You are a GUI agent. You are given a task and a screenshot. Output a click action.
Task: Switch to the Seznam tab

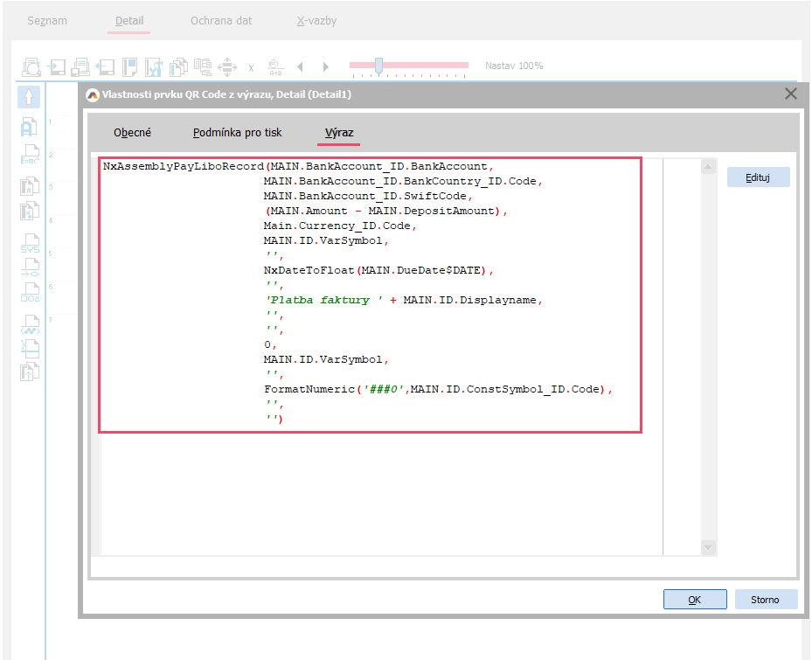47,21
